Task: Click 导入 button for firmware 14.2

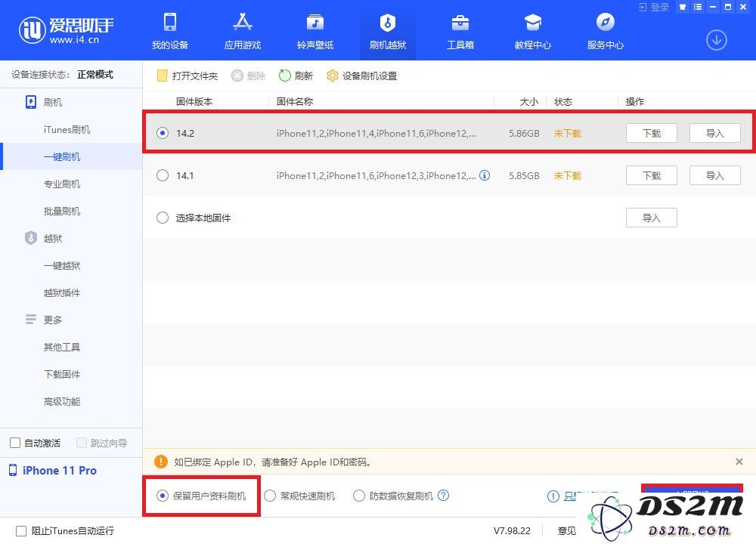Action: coord(715,133)
